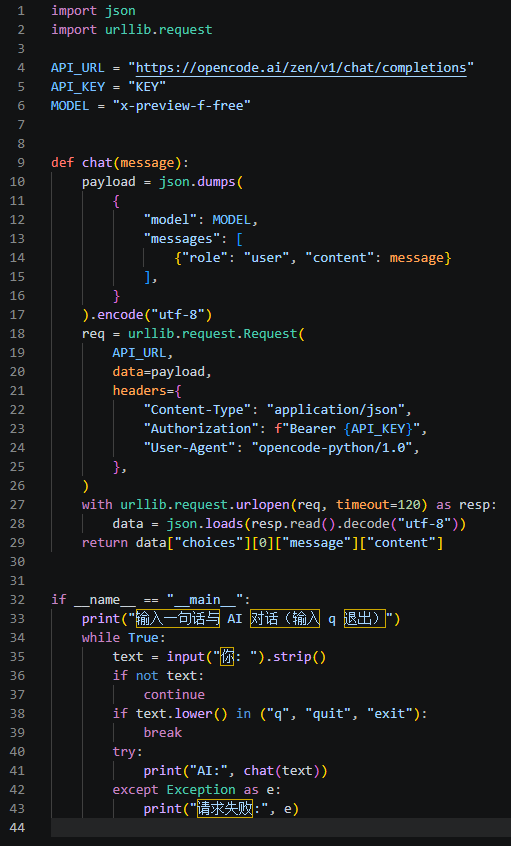Click the "AI:" string on line 41
Viewport: 511px width, 846px height.
point(209,770)
